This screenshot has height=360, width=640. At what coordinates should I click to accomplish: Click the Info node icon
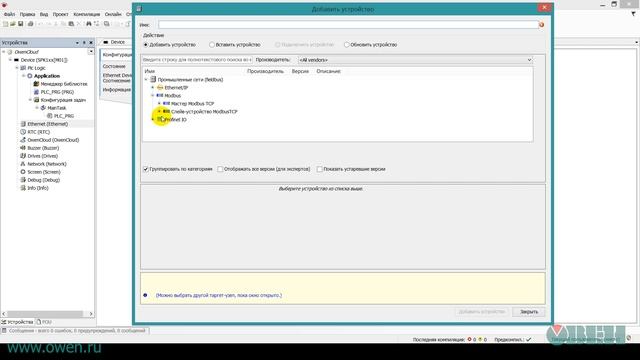(x=23, y=188)
